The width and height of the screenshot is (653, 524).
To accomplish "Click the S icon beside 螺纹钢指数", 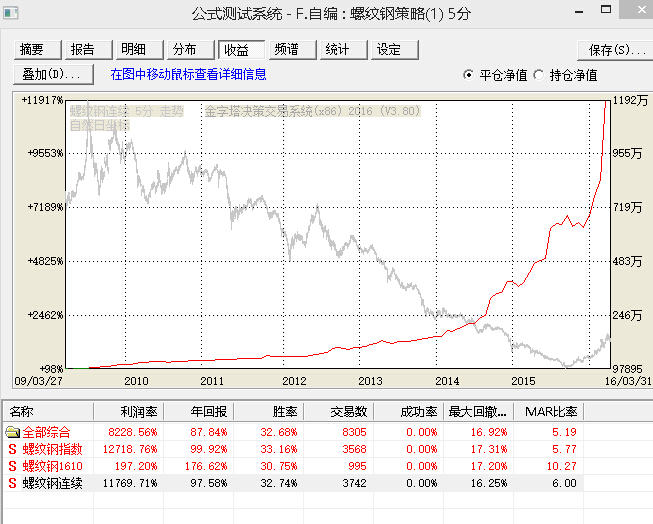I will pyautogui.click(x=12, y=449).
